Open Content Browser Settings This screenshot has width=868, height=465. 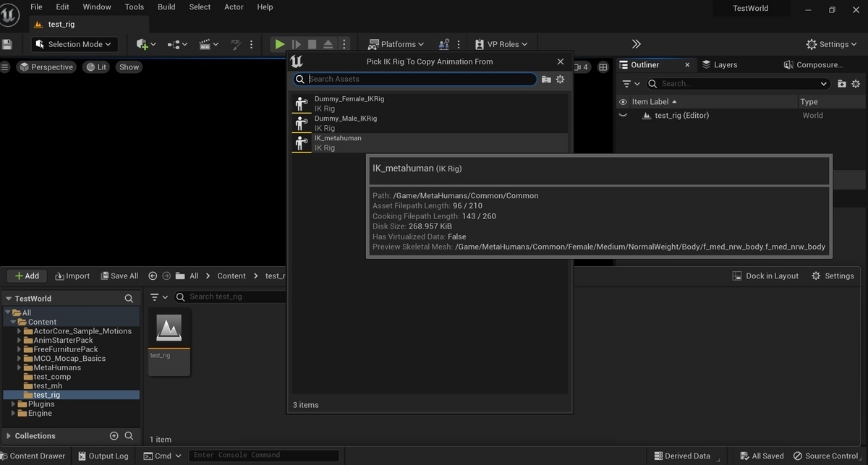[833, 276]
